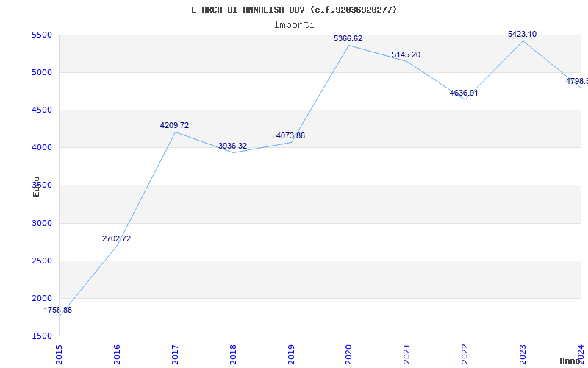Select the 2702.72 data label
Screen dimensions: 588x368
[x=116, y=238]
